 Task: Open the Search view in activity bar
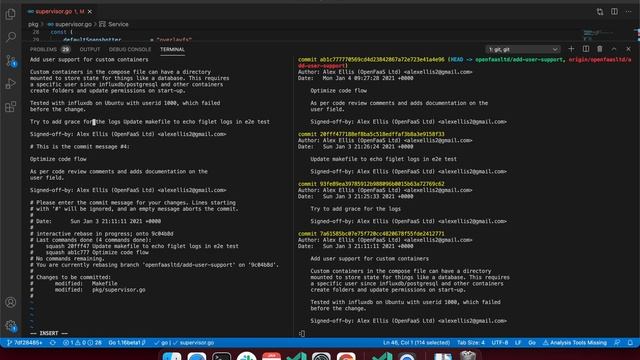pos(11,37)
